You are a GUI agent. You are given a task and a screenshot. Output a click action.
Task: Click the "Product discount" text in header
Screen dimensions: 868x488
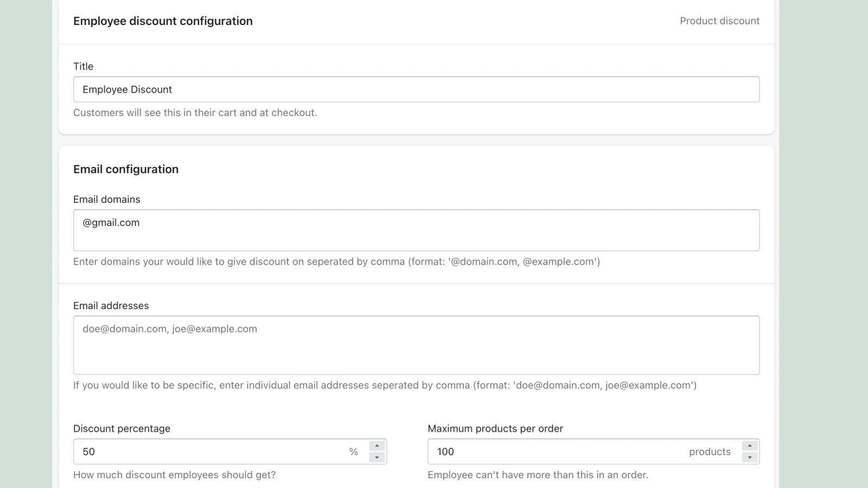point(719,21)
